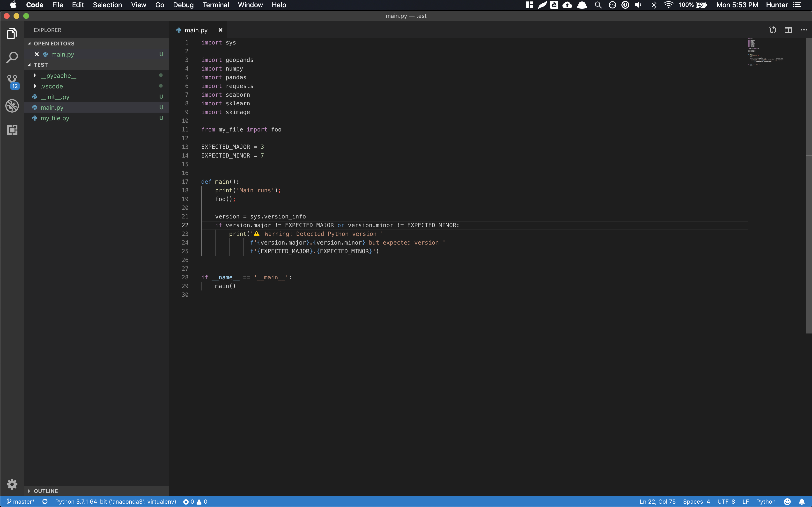Open notifications bell in status bar
Image resolution: width=812 pixels, height=507 pixels.
tap(802, 502)
